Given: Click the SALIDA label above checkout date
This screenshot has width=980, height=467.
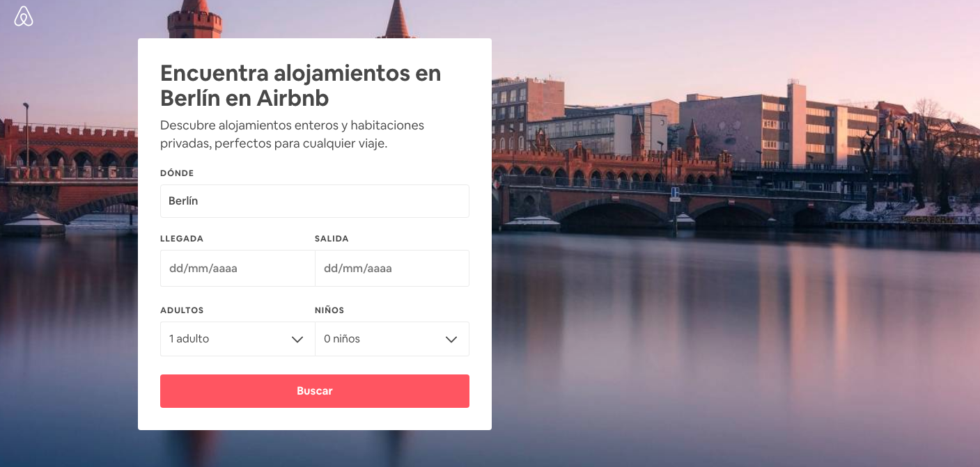Looking at the screenshot, I should [x=332, y=239].
